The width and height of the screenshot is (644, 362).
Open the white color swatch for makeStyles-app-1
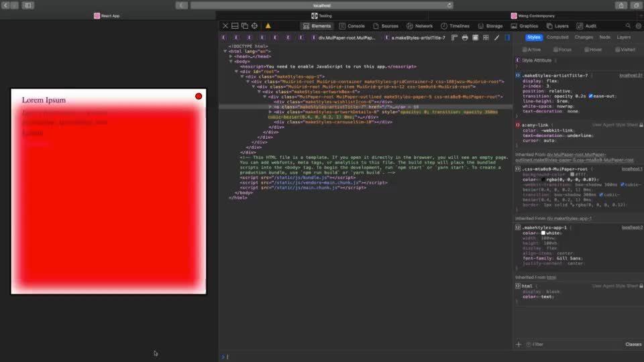point(543,233)
